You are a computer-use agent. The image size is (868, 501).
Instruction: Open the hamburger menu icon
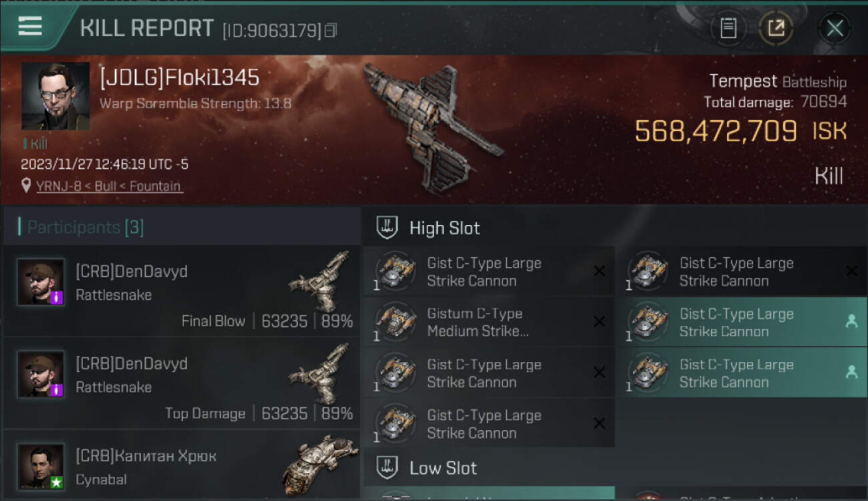[30, 27]
